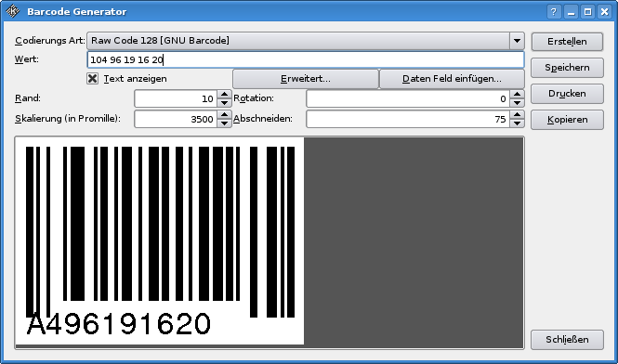Screen dimensions: 618x364
Task: Click the Daten Feld einfügen... button
Action: [452, 79]
